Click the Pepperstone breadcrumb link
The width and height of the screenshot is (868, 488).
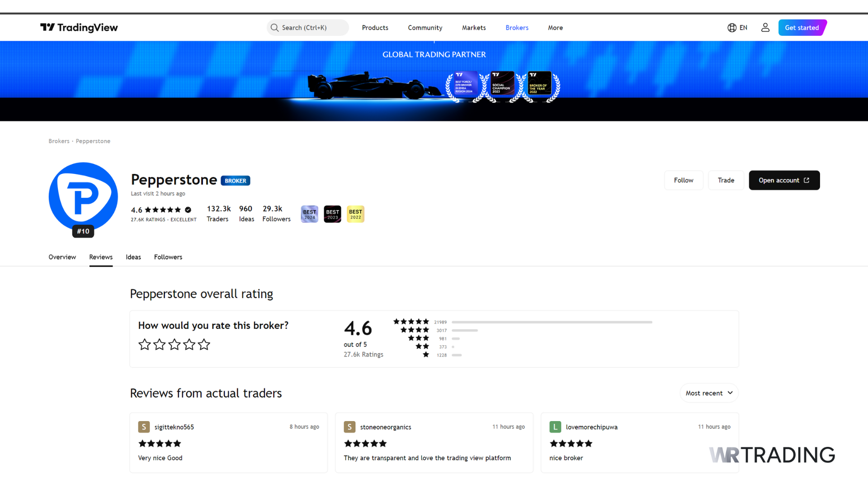(x=93, y=141)
